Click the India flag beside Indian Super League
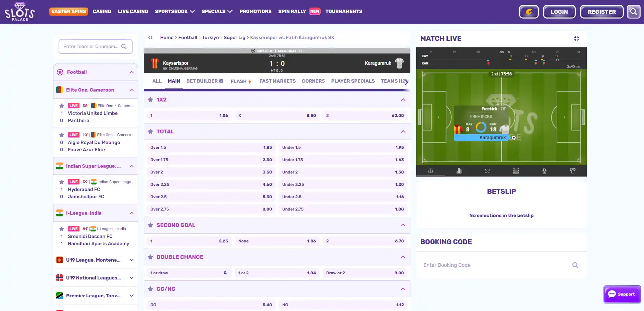Screen dimensions: 644x311 click(60, 166)
